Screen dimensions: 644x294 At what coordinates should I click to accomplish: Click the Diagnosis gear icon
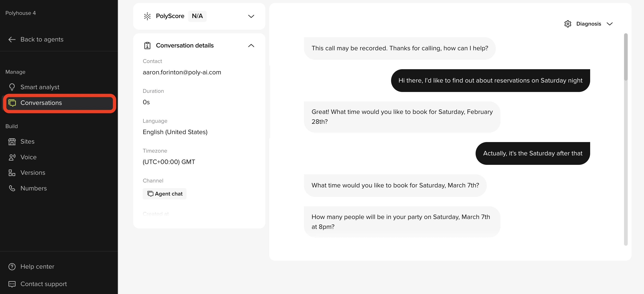[x=568, y=24]
